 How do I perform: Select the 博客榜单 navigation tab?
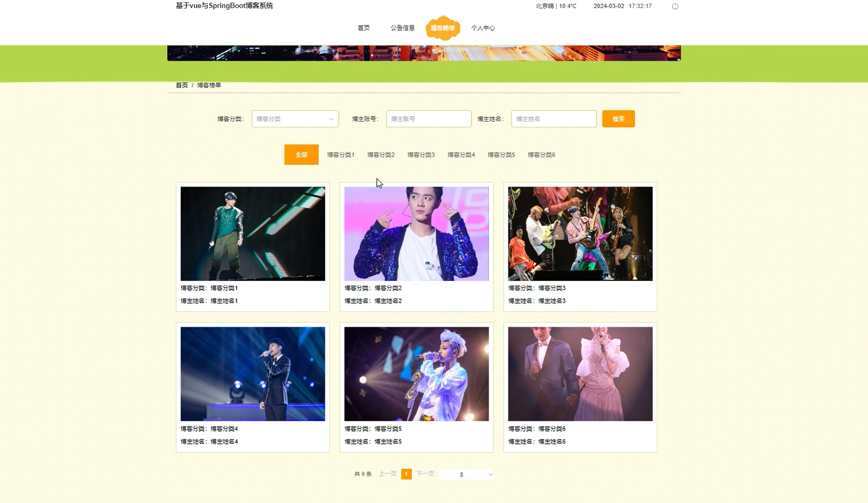(x=443, y=28)
